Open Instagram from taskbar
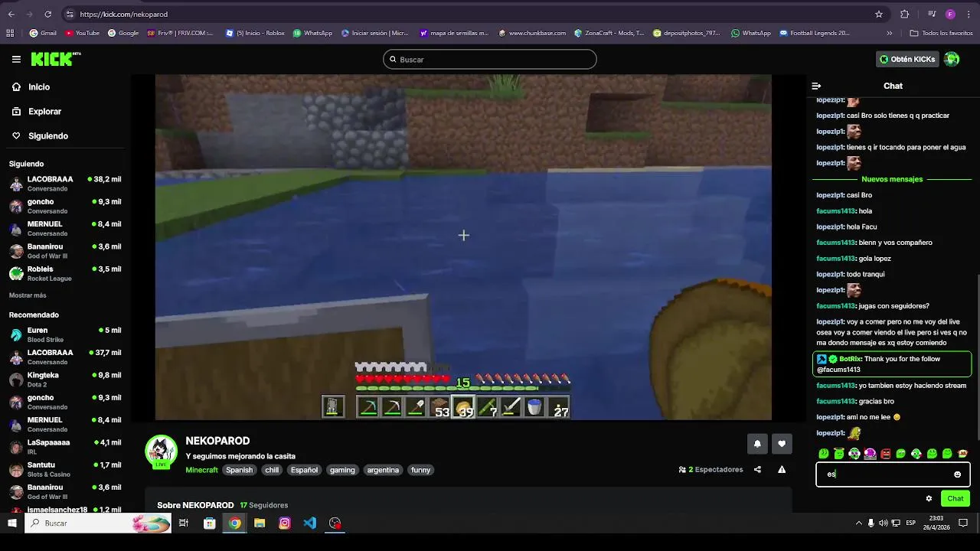This screenshot has width=980, height=551. [285, 523]
